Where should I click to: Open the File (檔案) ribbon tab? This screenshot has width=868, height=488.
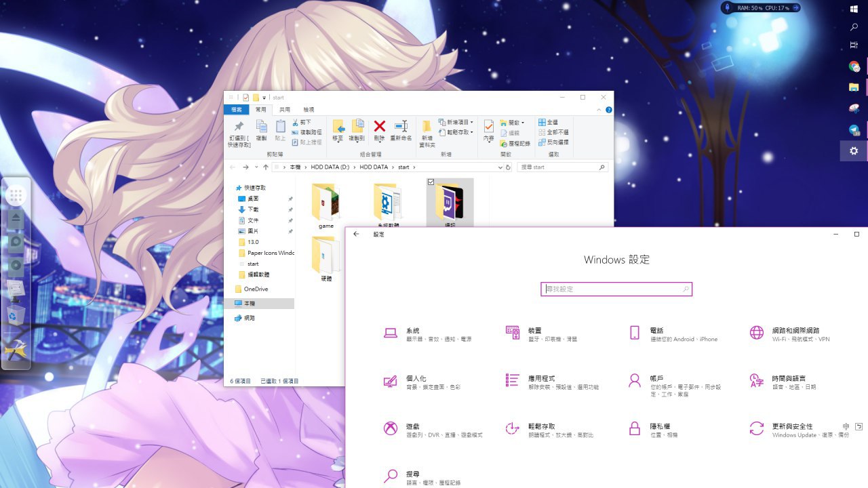tap(237, 110)
